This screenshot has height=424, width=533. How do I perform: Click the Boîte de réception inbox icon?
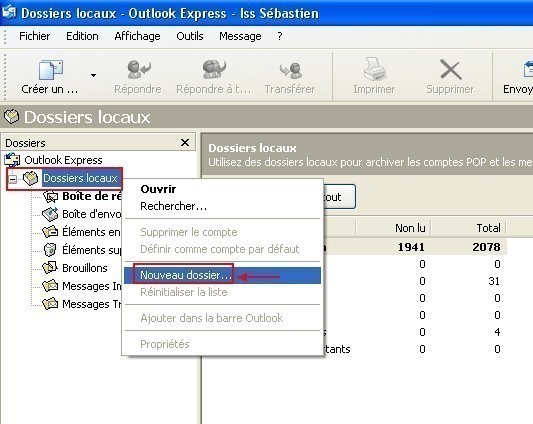(x=51, y=196)
